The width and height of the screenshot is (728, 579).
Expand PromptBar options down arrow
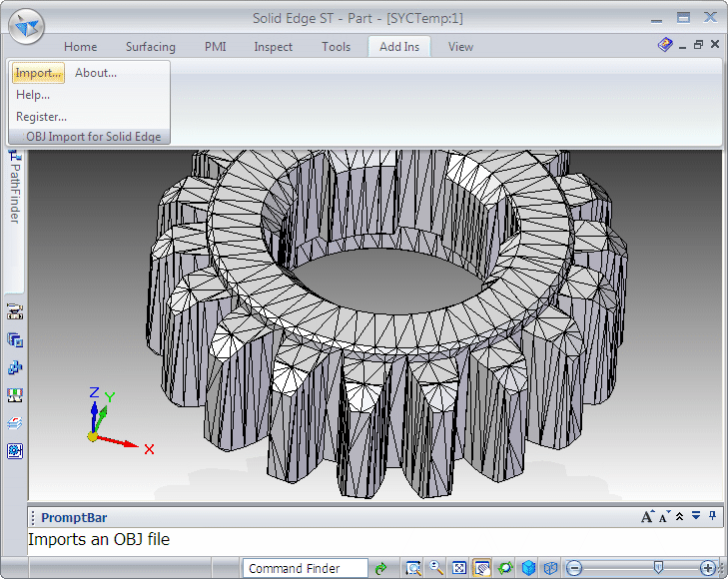coord(696,516)
